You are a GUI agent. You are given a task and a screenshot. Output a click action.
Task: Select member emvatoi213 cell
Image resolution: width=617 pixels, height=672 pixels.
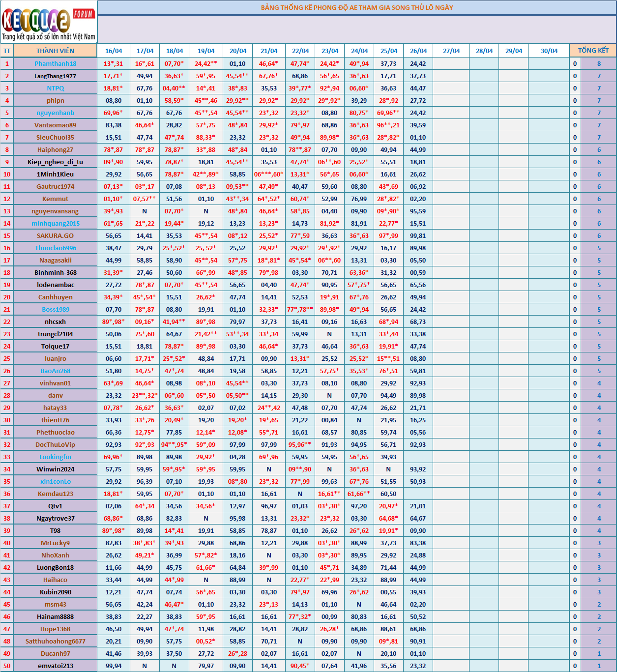click(x=55, y=666)
